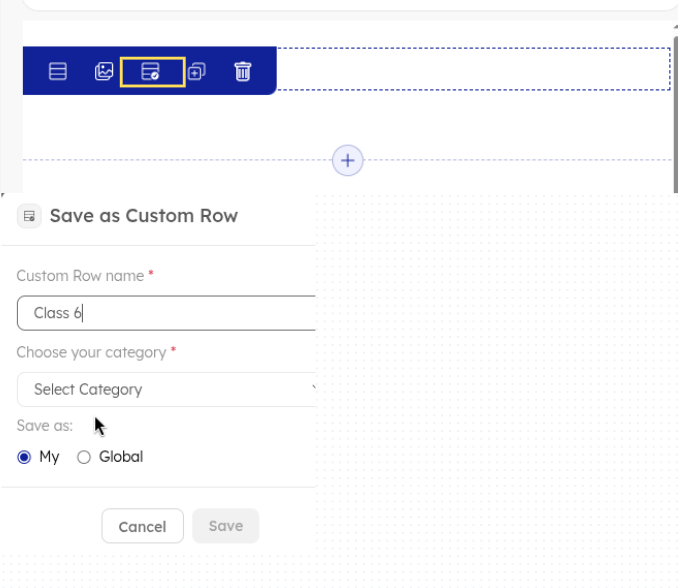Image resolution: width=678 pixels, height=588 pixels.
Task: Click the Global label text
Action: (121, 457)
